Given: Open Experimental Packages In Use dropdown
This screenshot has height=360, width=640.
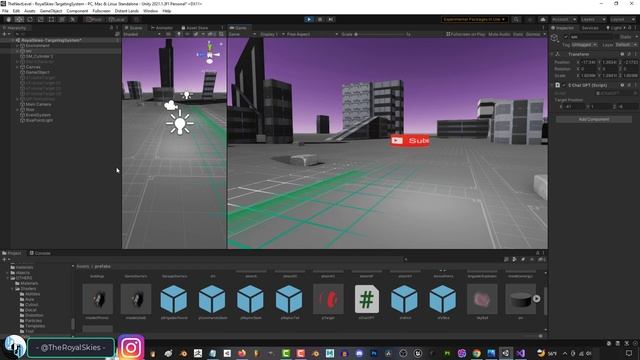Looking at the screenshot, I should coord(474,19).
